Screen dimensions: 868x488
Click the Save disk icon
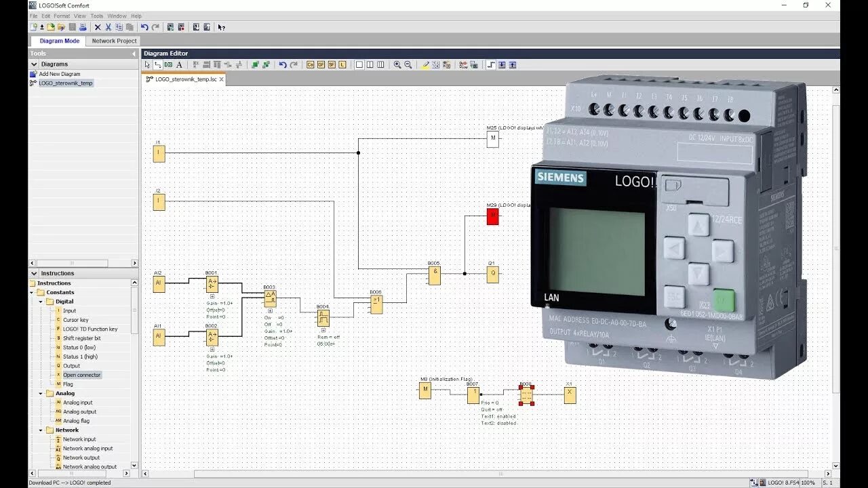(x=73, y=27)
